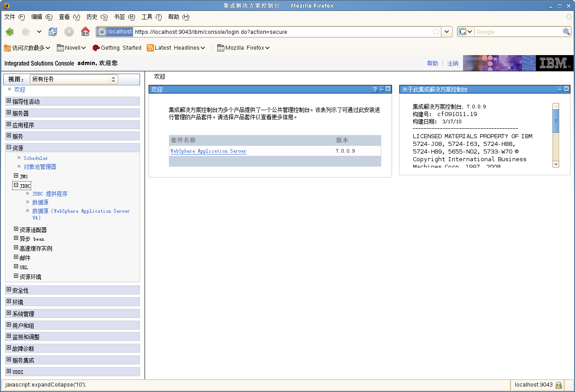Open the Scheduler link

[x=36, y=158]
